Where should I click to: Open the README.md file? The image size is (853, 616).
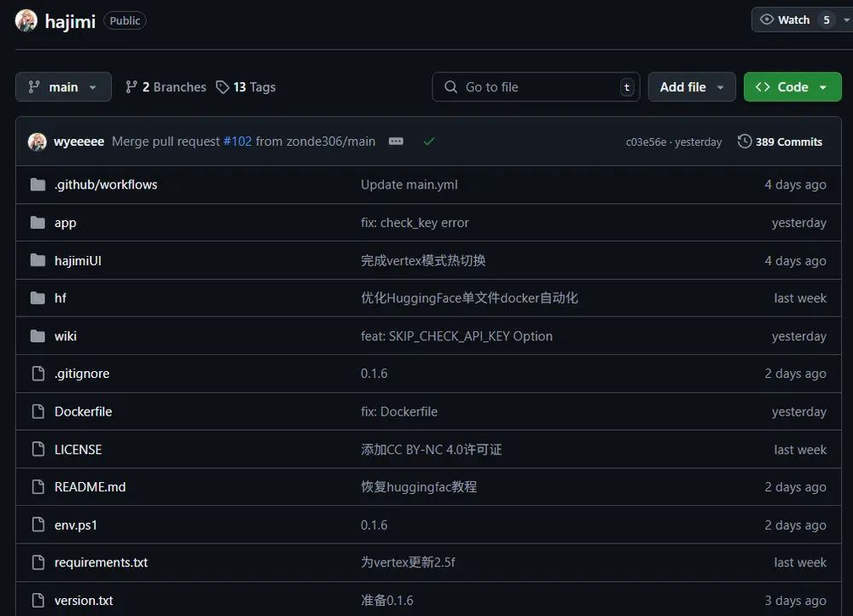coord(90,486)
